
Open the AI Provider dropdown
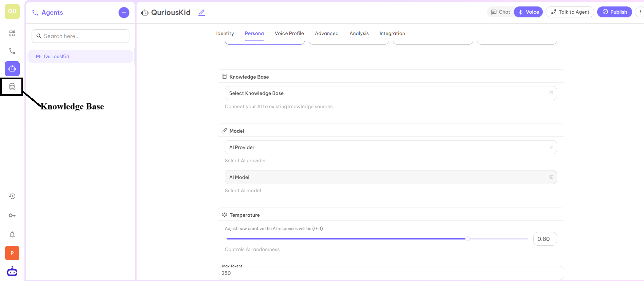[x=391, y=147]
